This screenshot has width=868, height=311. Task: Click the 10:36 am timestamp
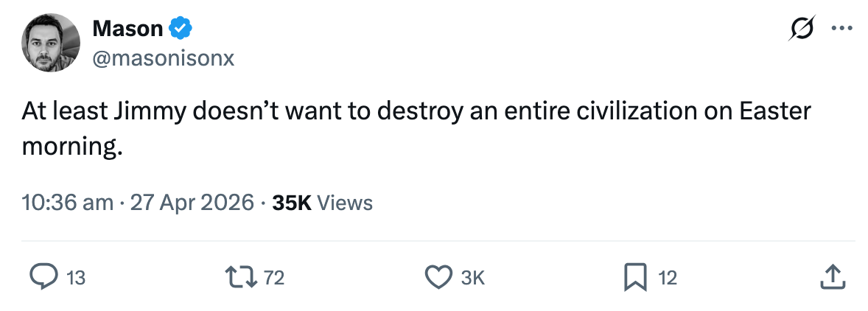[x=68, y=203]
